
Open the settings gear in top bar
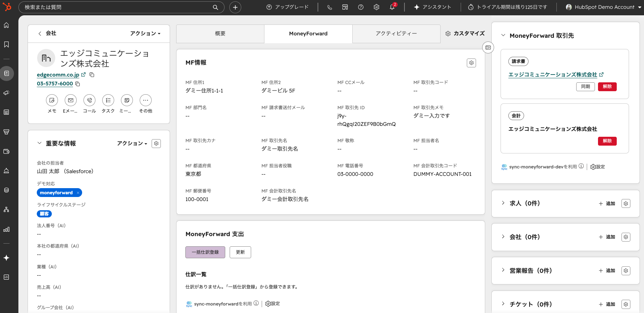(377, 7)
